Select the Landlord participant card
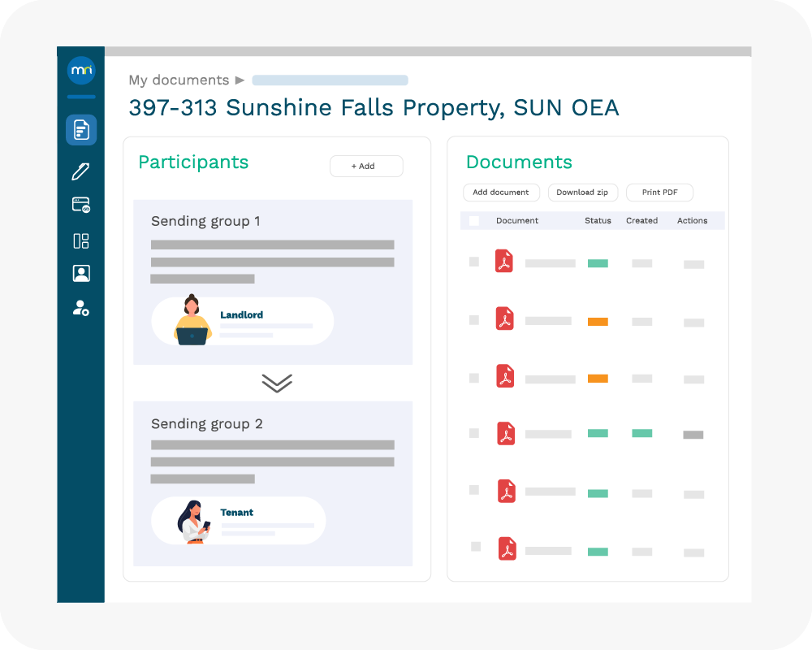The height and width of the screenshot is (650, 812). 242,322
